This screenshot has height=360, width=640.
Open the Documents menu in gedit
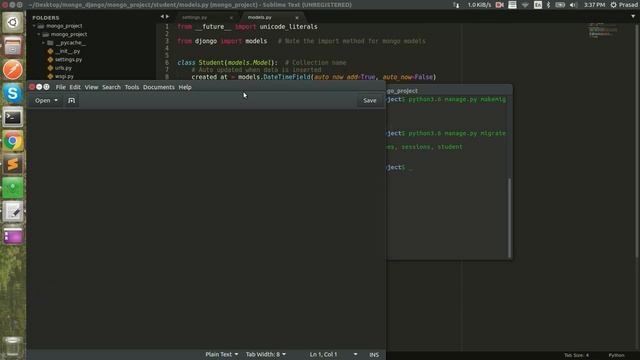[158, 87]
